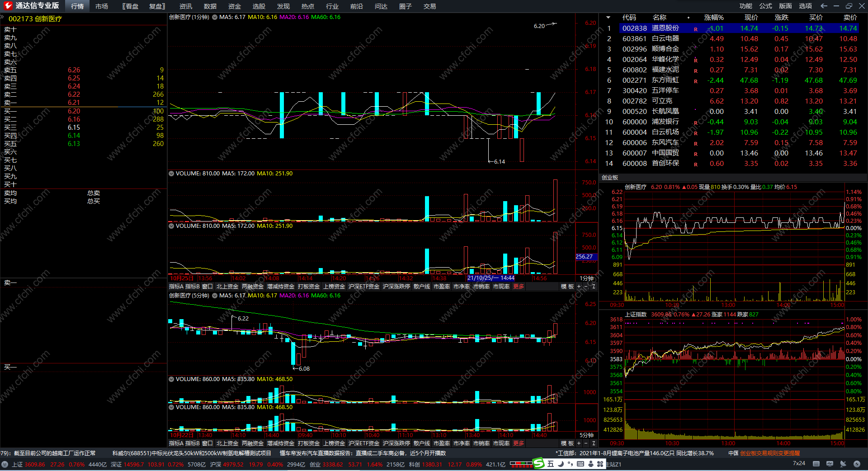Open the stock list header triangle dropdown
868x471 pixels.
click(609, 18)
